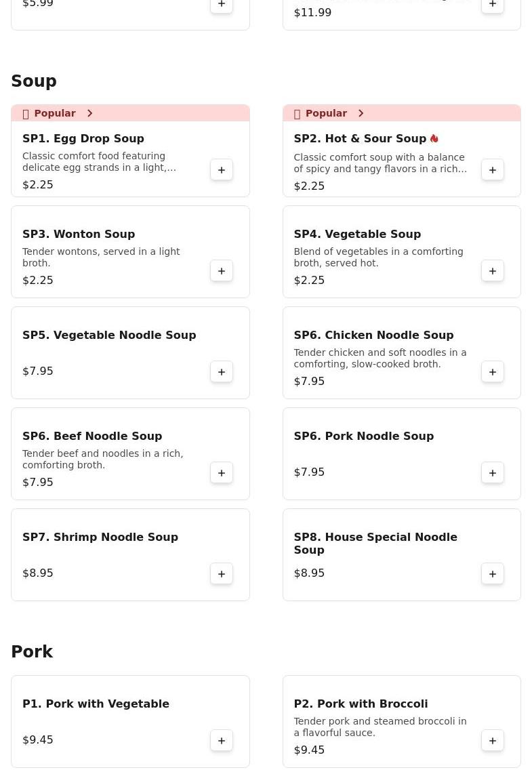
Task: Open P2. Pork with Broccoli item card
Action: coord(402,721)
